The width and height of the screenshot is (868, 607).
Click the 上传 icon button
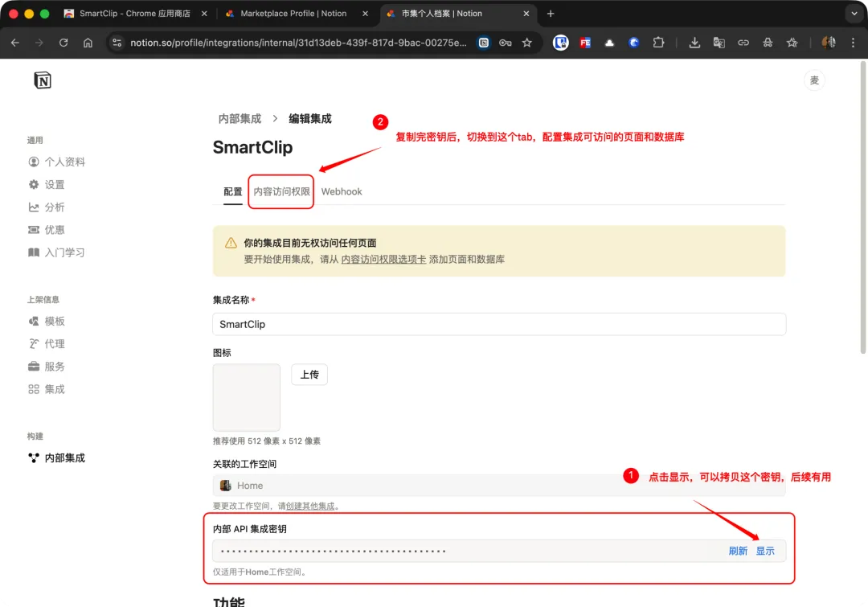coord(309,375)
